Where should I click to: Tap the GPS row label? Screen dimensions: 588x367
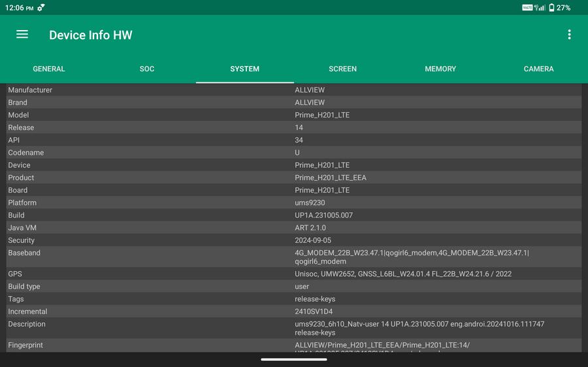click(15, 274)
